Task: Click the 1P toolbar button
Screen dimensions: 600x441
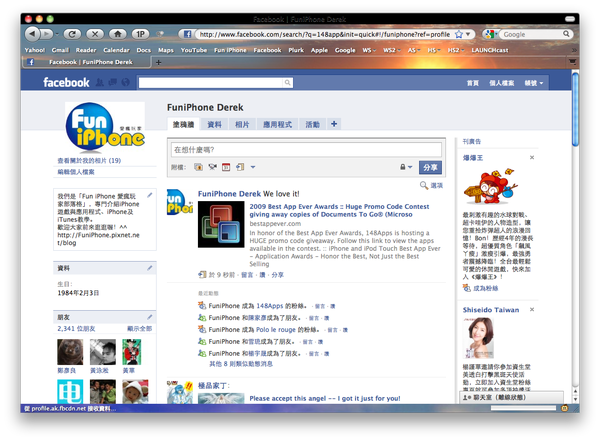Action: pyautogui.click(x=140, y=34)
